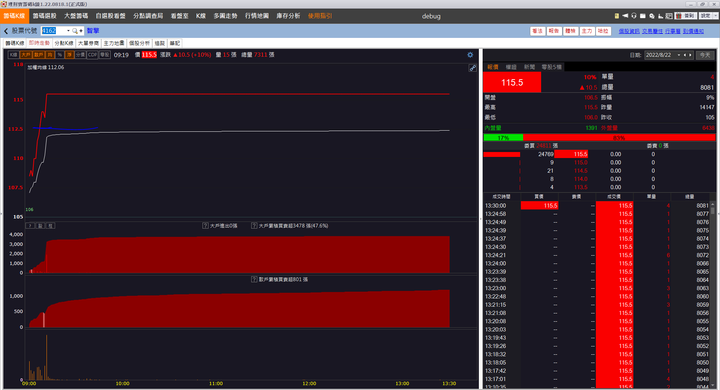The width and height of the screenshot is (720, 390).
Task: Click the help icon next to the 3478張(47.6%) label
Action: click(254, 226)
